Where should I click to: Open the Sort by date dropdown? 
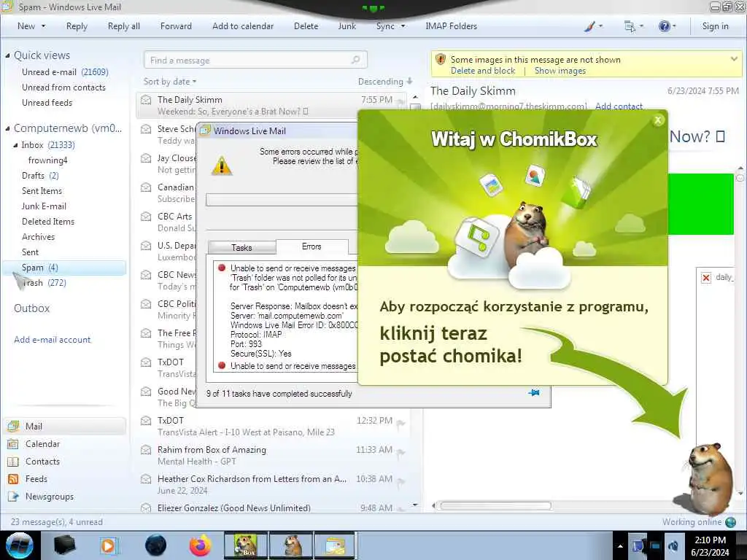tap(170, 82)
